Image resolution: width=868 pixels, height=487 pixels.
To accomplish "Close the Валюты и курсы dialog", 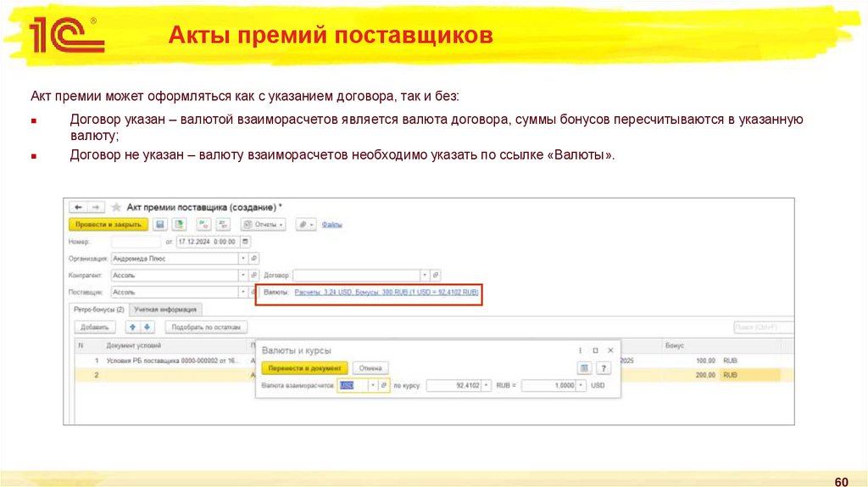I will [610, 350].
